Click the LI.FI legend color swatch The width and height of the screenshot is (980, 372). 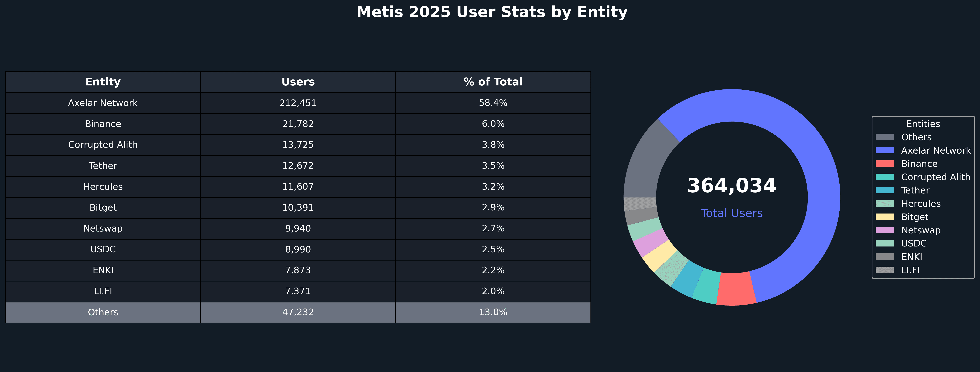884,270
